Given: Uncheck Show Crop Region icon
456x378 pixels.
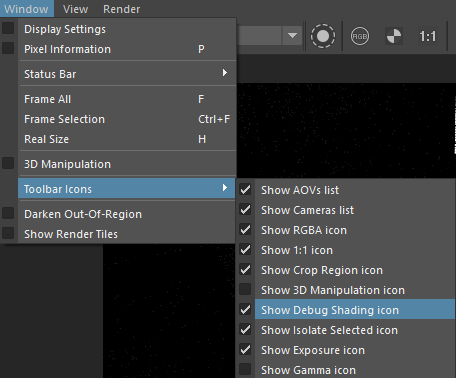Looking at the screenshot, I should pyautogui.click(x=245, y=269).
